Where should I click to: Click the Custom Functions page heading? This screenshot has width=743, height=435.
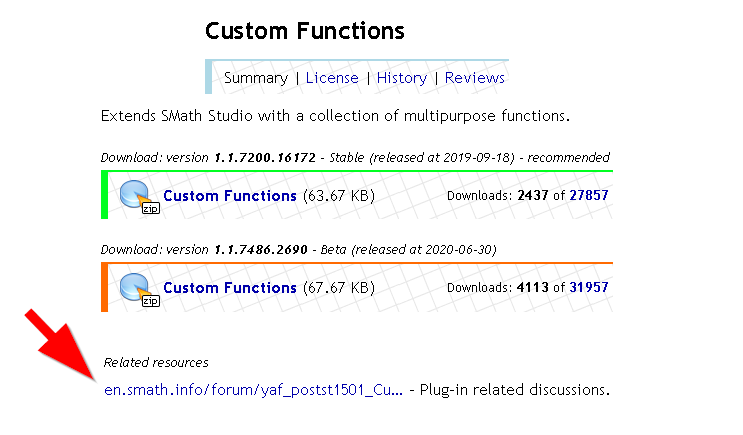pyautogui.click(x=305, y=31)
